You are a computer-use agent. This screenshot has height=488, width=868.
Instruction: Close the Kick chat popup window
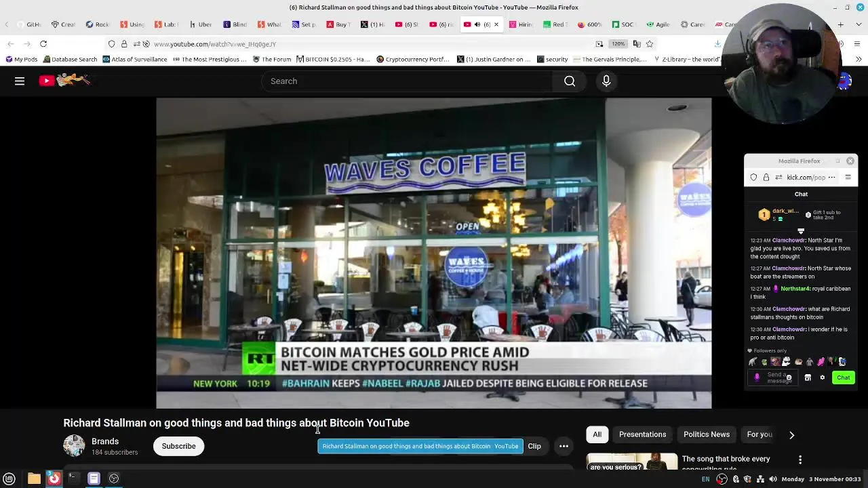point(850,161)
